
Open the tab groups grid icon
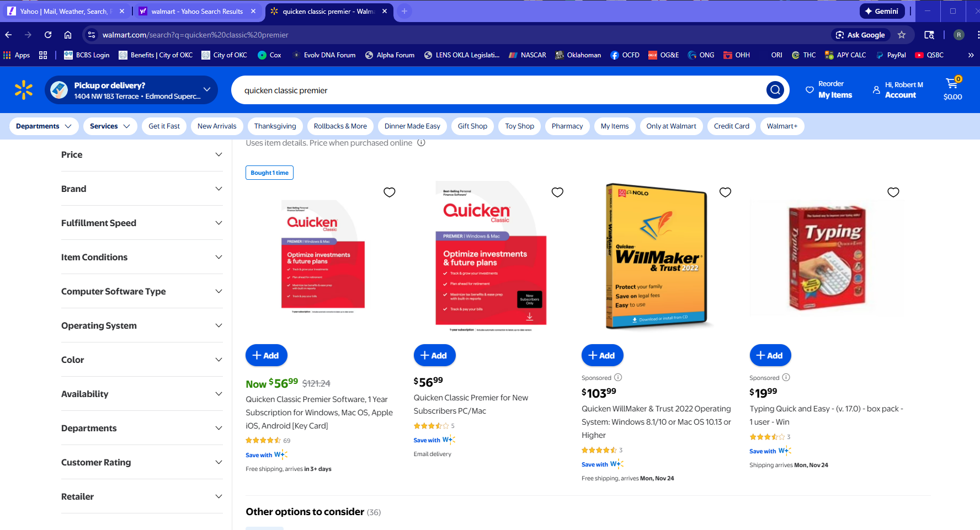point(43,55)
